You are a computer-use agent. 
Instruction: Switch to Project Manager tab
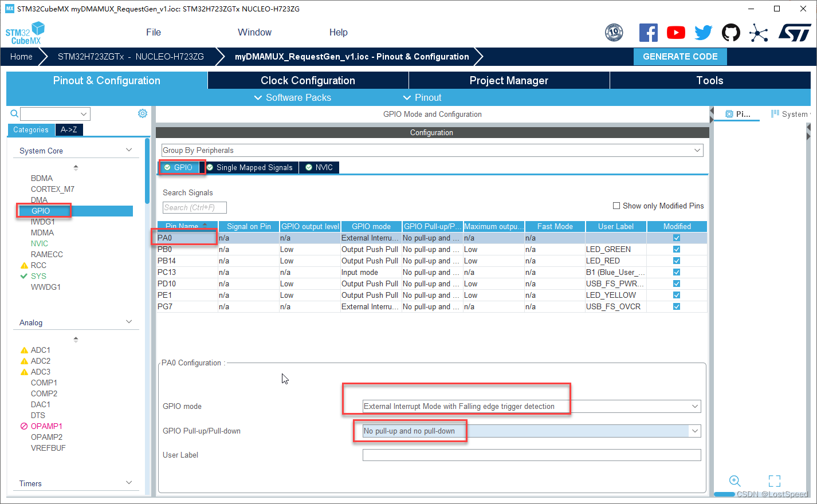tap(509, 80)
